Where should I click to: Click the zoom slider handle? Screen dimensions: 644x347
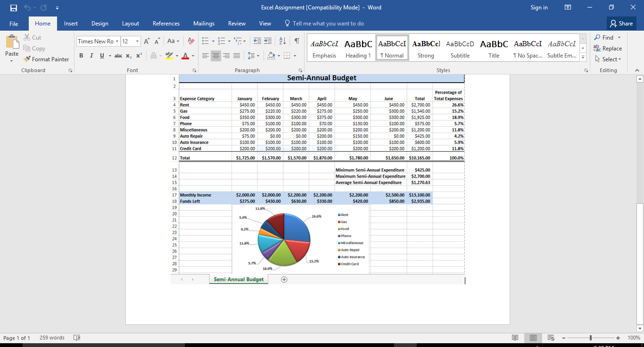591,338
